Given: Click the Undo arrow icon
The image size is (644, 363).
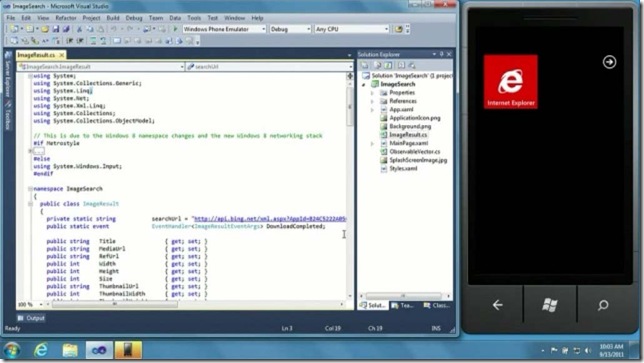Looking at the screenshot, I should click(114, 29).
